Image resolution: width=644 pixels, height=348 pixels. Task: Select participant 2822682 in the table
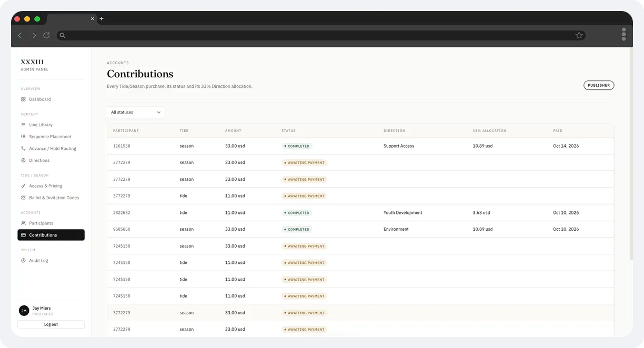click(x=122, y=213)
